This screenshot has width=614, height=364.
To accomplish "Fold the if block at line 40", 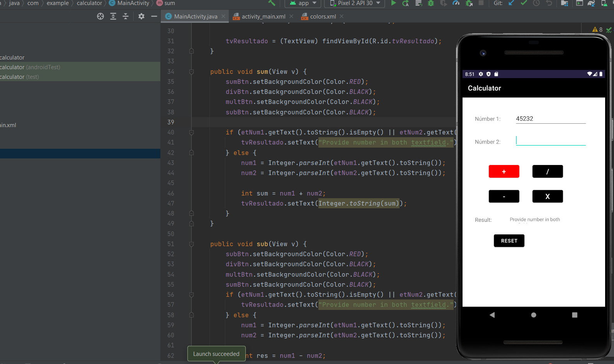I will pos(191,132).
